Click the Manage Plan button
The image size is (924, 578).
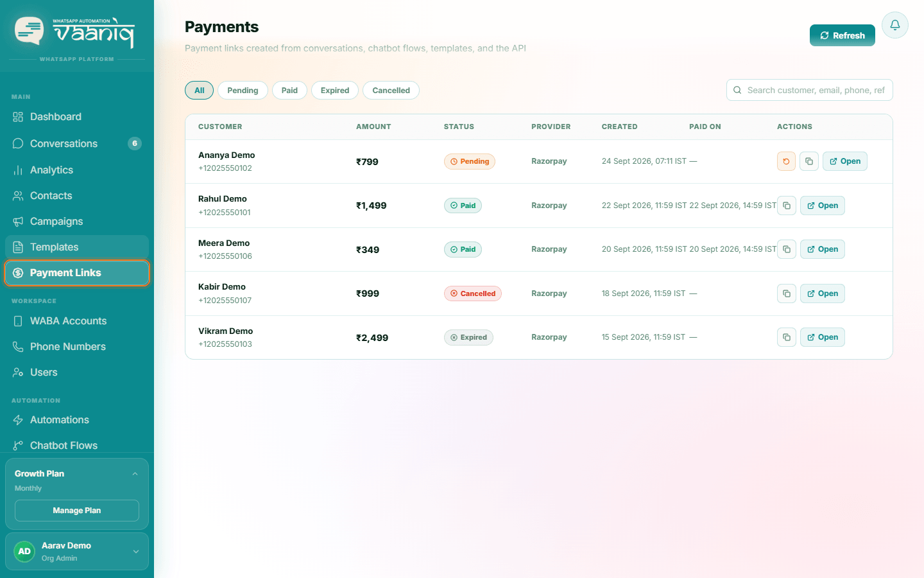pos(77,511)
